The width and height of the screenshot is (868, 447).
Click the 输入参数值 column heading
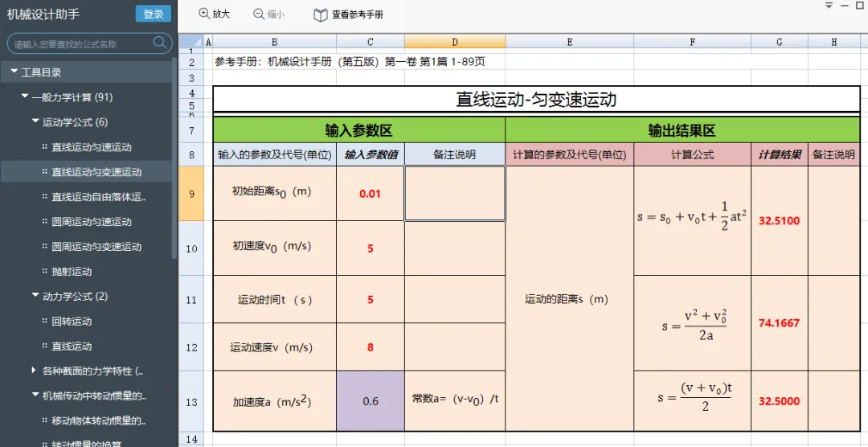pos(371,155)
